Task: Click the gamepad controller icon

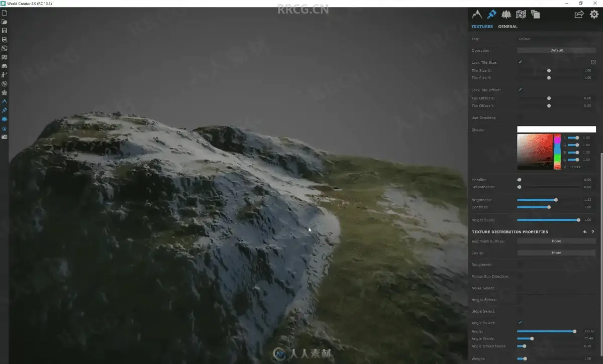Action: [x=4, y=66]
